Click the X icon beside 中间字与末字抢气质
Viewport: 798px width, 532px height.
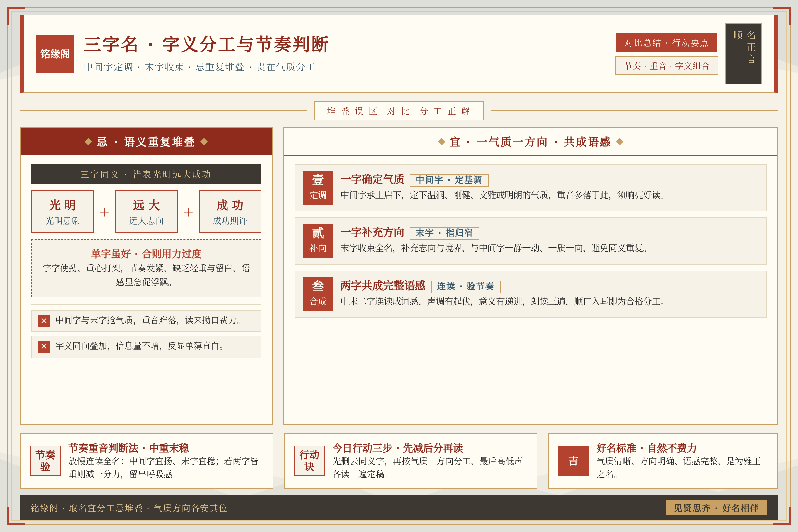tap(44, 321)
